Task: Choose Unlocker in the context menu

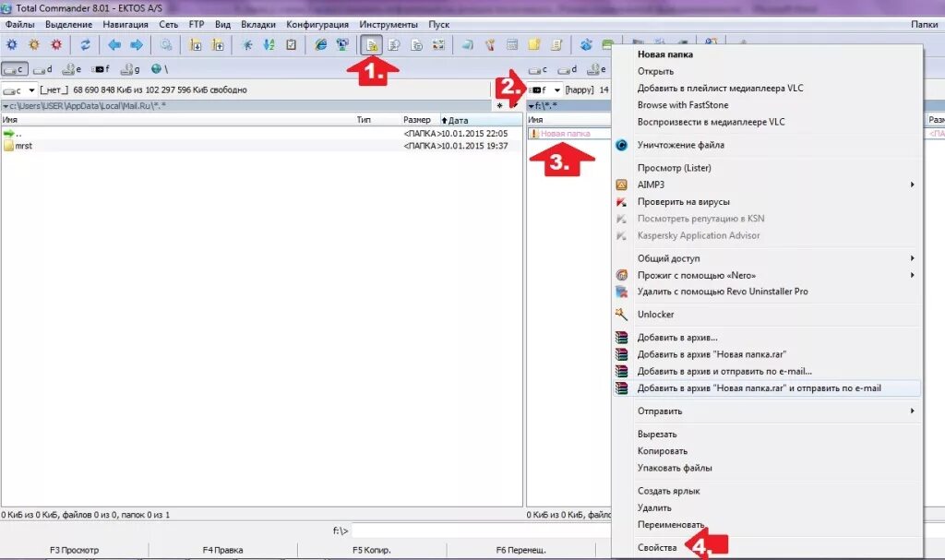Action: (x=656, y=314)
